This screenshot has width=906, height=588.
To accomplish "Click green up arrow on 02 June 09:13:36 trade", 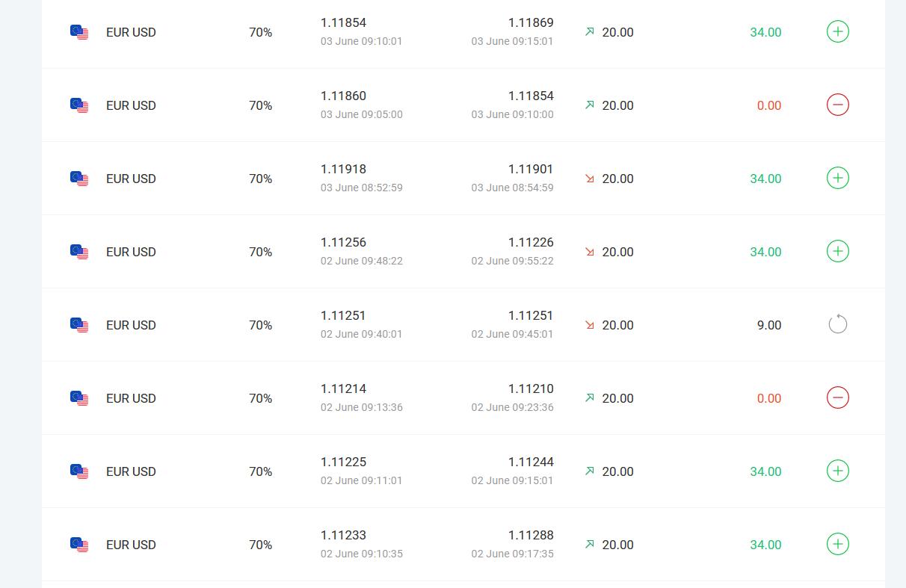I will pos(590,398).
